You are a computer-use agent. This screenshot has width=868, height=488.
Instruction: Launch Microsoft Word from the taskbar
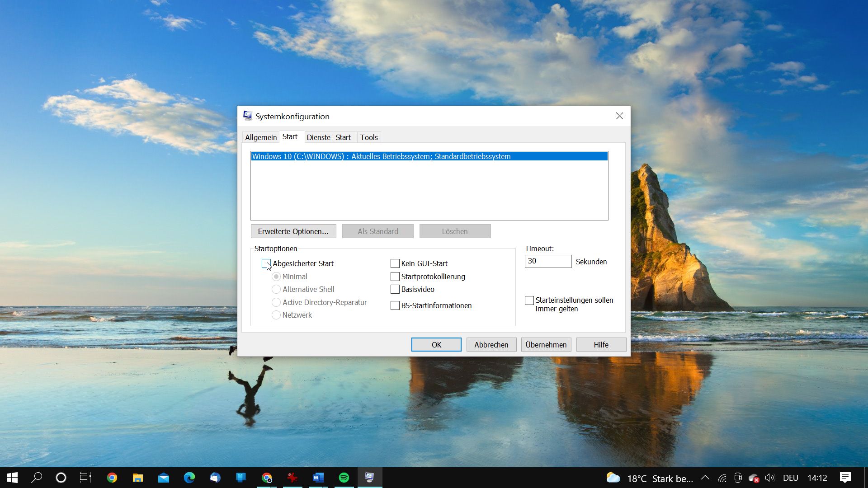click(318, 478)
